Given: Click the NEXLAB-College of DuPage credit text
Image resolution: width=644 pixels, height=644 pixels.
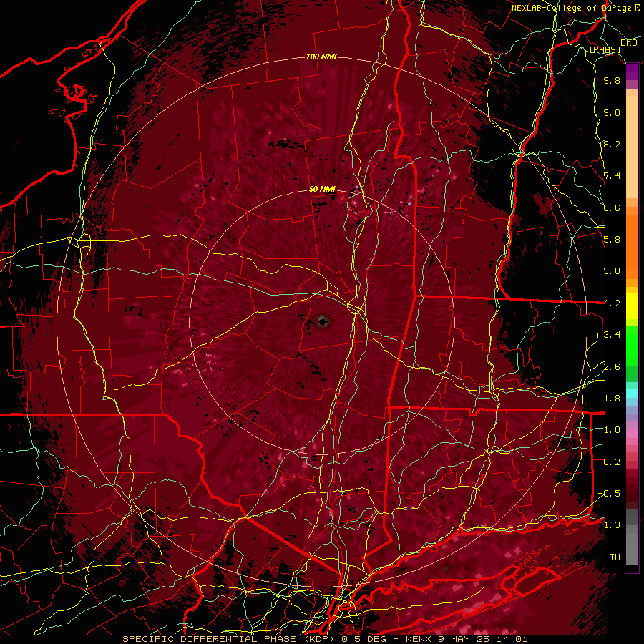Looking at the screenshot, I should point(572,8).
